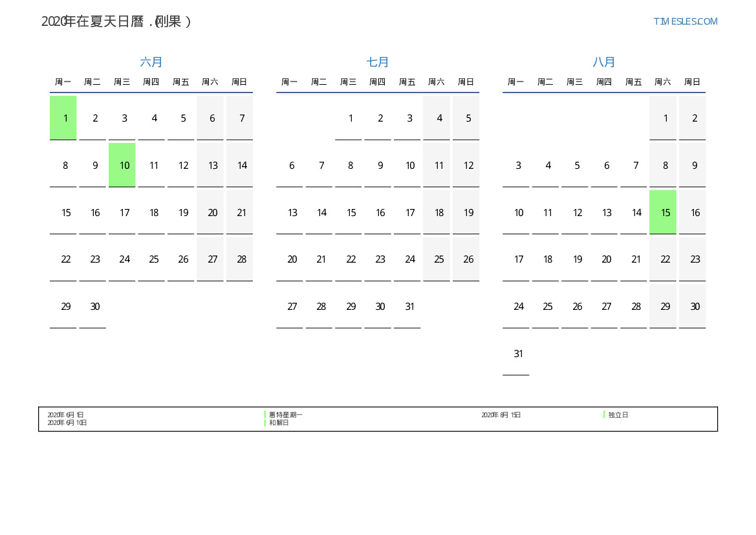Click the 2020年8月15日 legend date

(x=501, y=415)
